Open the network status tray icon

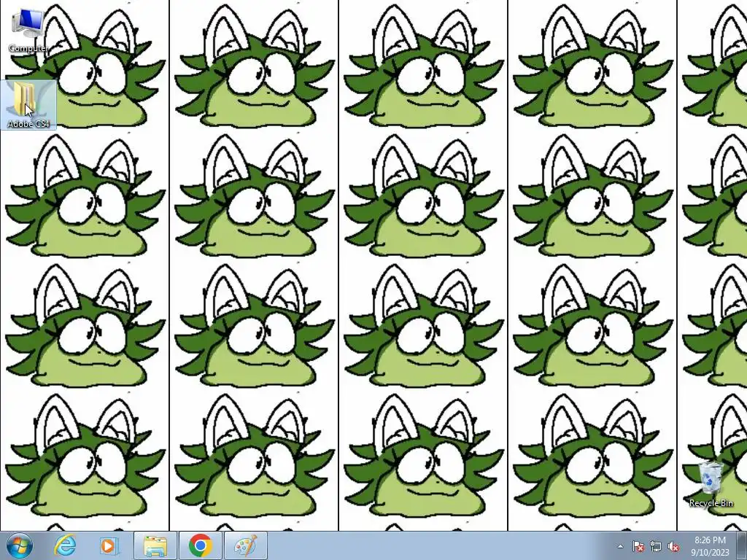(656, 546)
